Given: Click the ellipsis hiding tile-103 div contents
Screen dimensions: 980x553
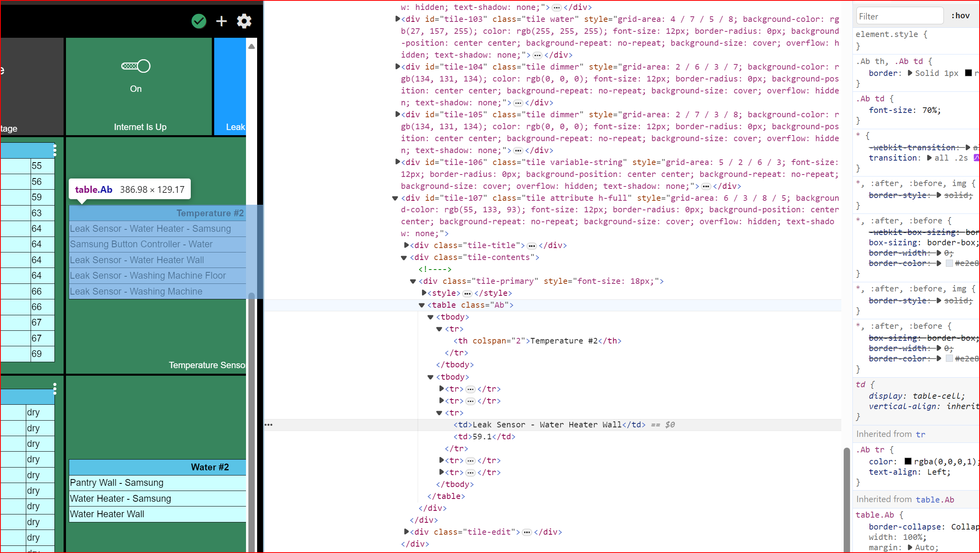Looking at the screenshot, I should pos(538,55).
